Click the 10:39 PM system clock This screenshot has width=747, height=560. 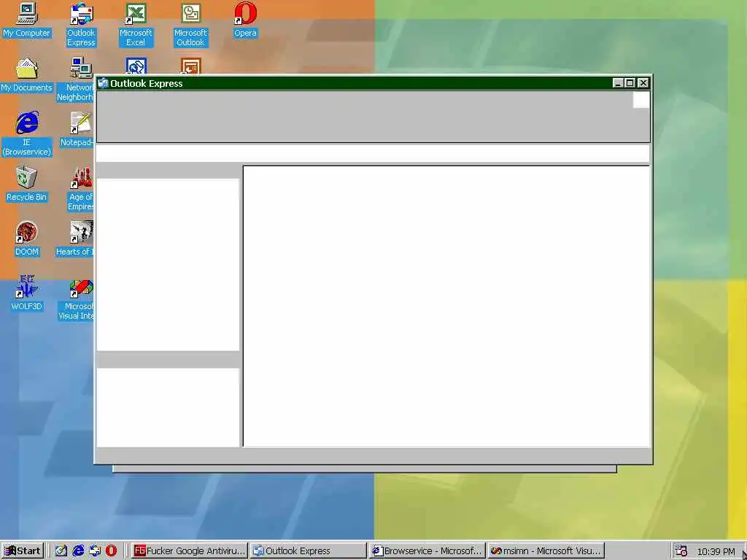716,551
